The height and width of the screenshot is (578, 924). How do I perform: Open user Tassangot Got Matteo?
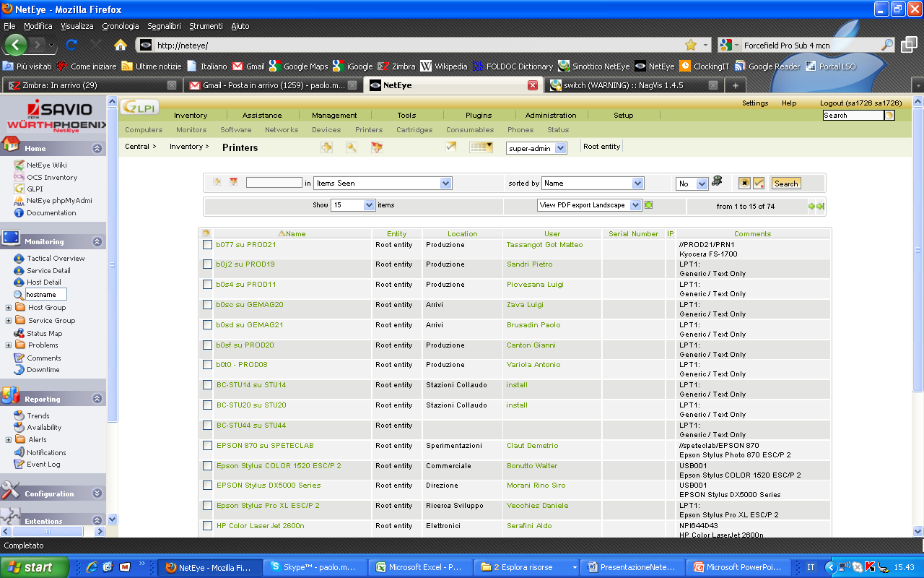coord(544,245)
